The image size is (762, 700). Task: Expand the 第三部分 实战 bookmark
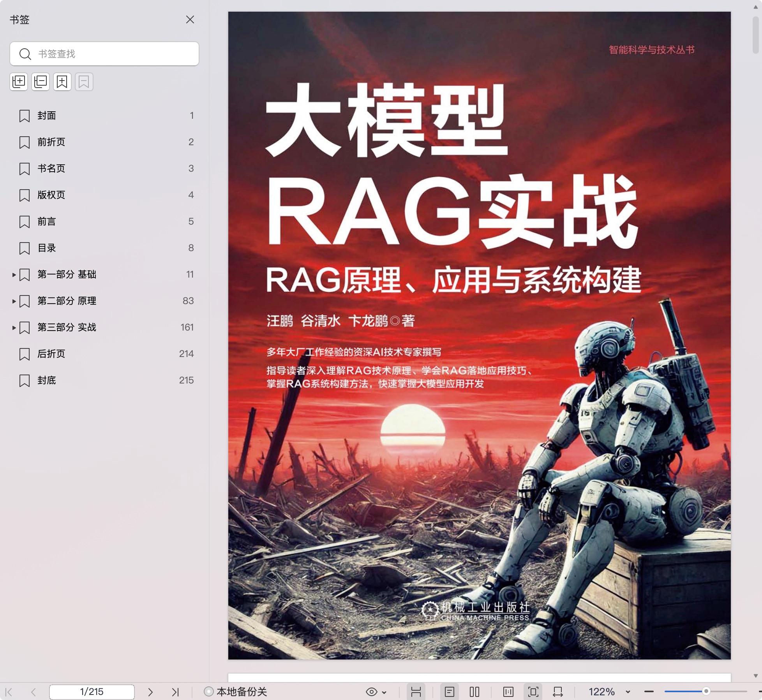coord(14,328)
